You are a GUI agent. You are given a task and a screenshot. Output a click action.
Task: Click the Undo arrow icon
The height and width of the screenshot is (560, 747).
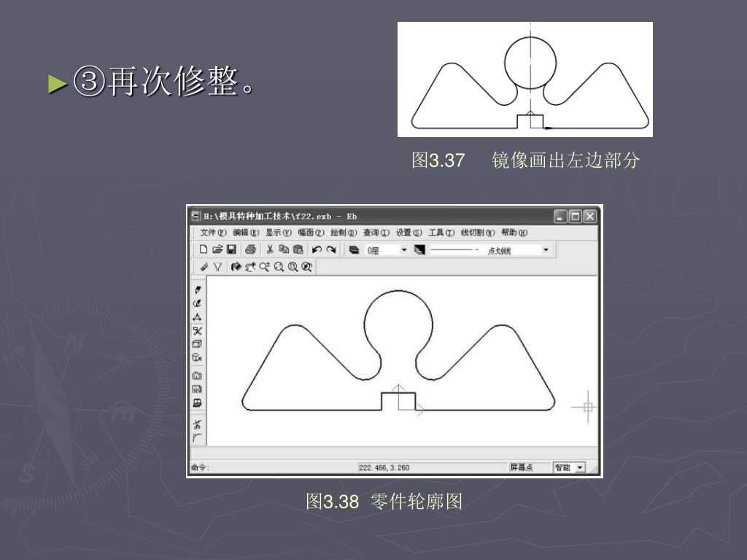click(317, 249)
